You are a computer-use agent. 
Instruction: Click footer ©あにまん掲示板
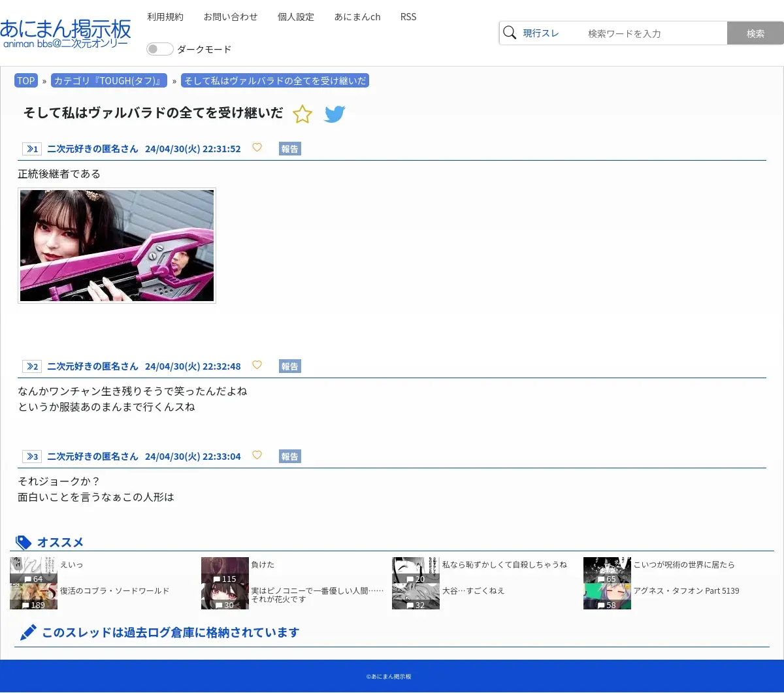[x=389, y=677]
